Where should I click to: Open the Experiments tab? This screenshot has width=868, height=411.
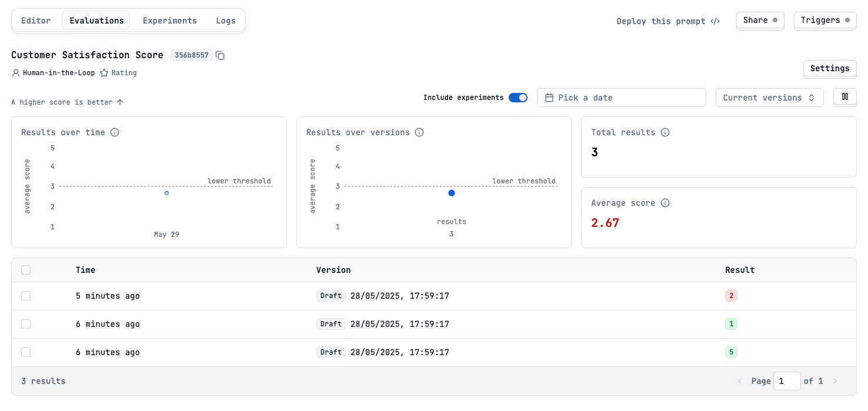[x=170, y=21]
